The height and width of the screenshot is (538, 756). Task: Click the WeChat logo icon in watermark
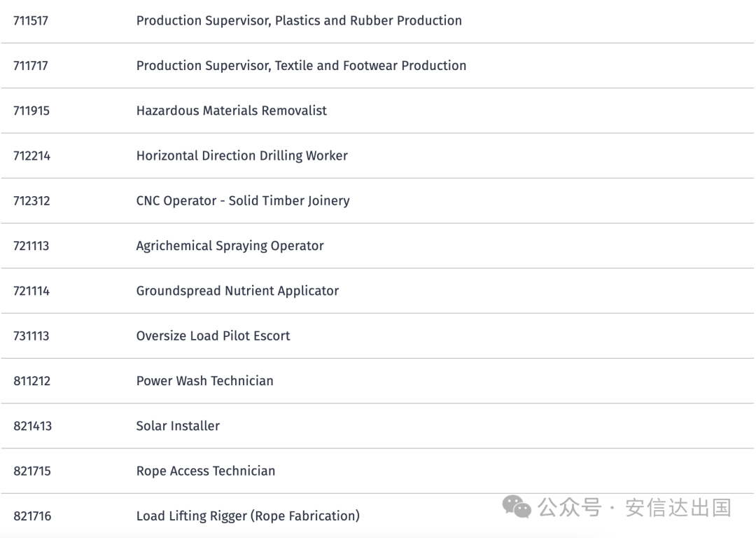click(x=519, y=507)
